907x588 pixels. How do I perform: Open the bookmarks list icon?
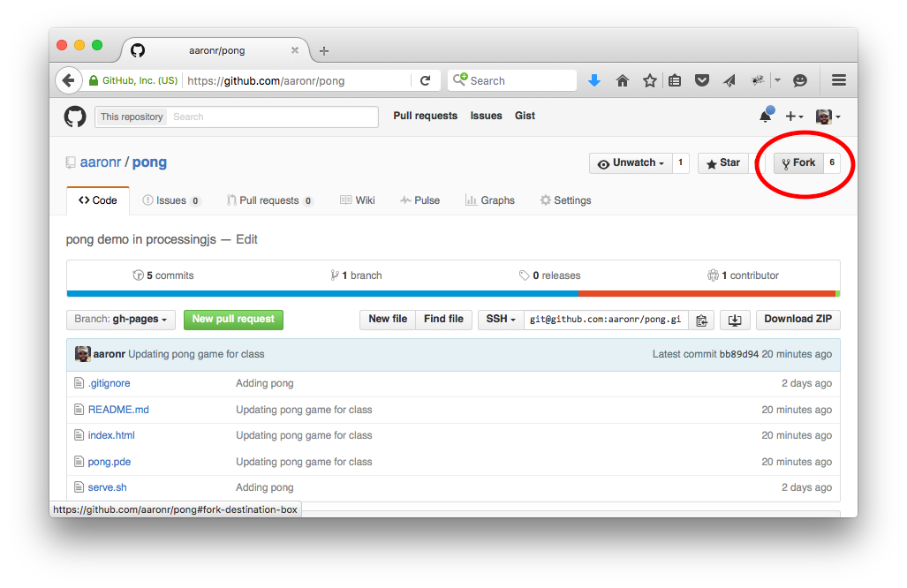pos(675,80)
